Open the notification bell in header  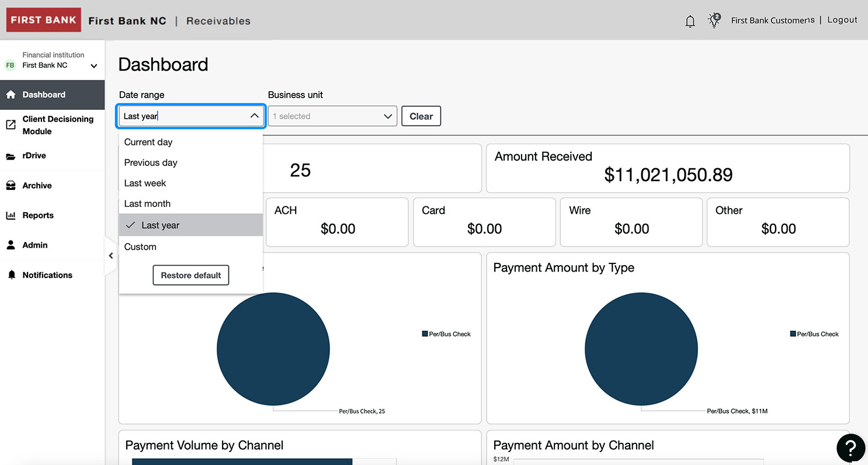point(690,21)
